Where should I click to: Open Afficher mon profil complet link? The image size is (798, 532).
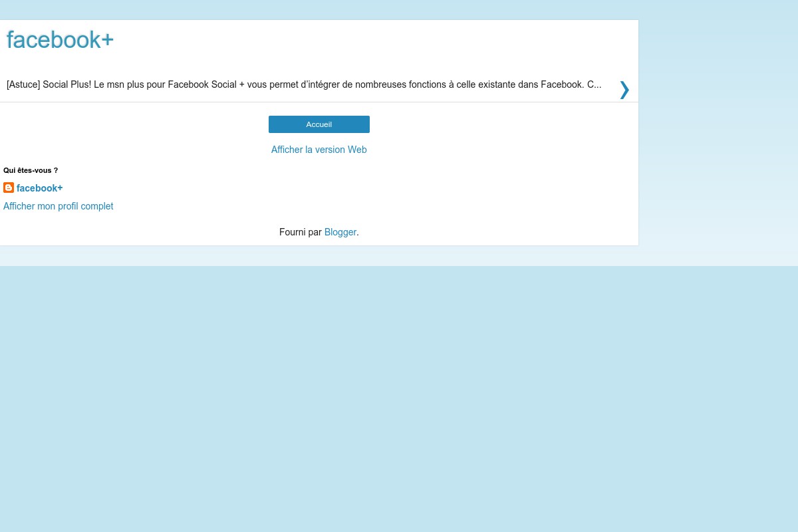pyautogui.click(x=59, y=206)
